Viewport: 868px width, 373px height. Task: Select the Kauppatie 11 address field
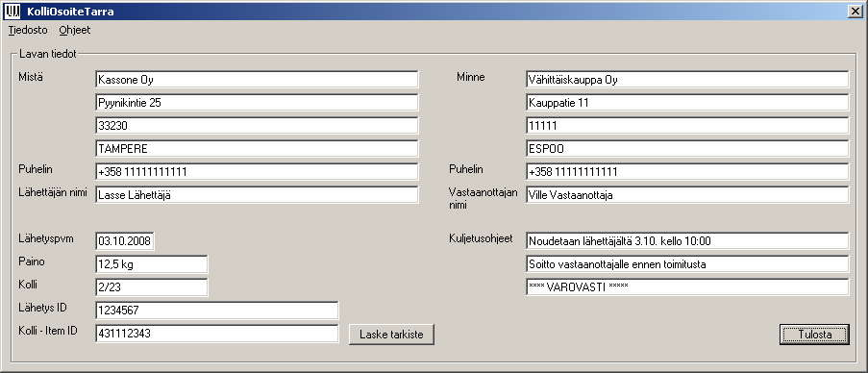point(687,102)
